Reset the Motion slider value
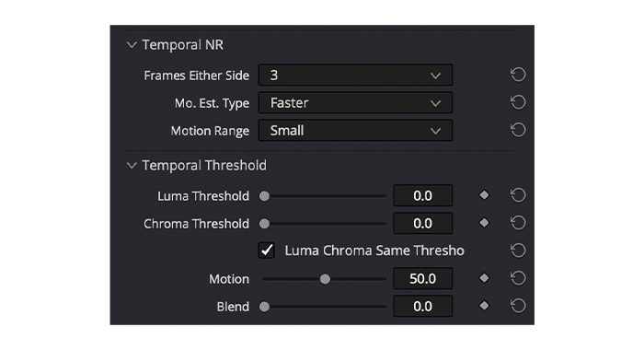The image size is (644, 350). pyautogui.click(x=518, y=278)
